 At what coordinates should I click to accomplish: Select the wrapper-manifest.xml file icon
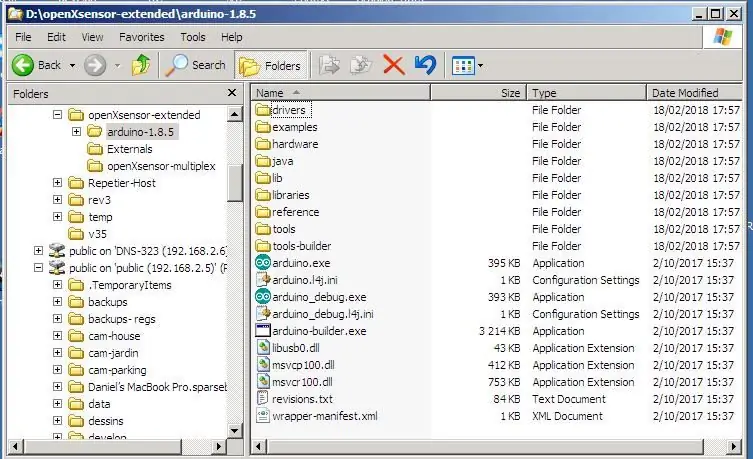coord(263,416)
